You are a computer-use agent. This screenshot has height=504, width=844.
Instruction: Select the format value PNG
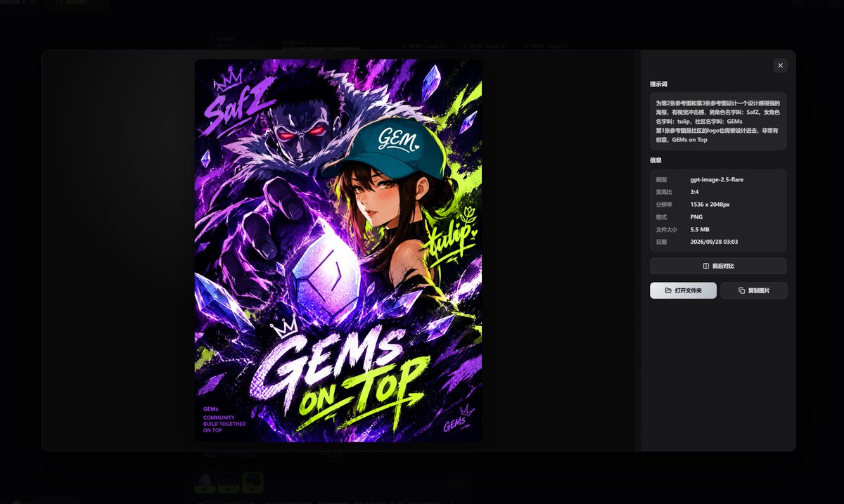pos(696,217)
